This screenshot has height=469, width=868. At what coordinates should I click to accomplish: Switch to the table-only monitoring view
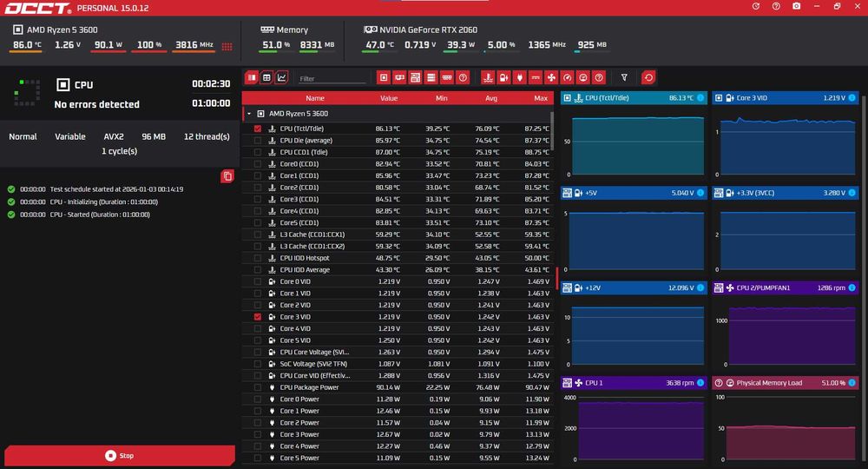point(266,77)
